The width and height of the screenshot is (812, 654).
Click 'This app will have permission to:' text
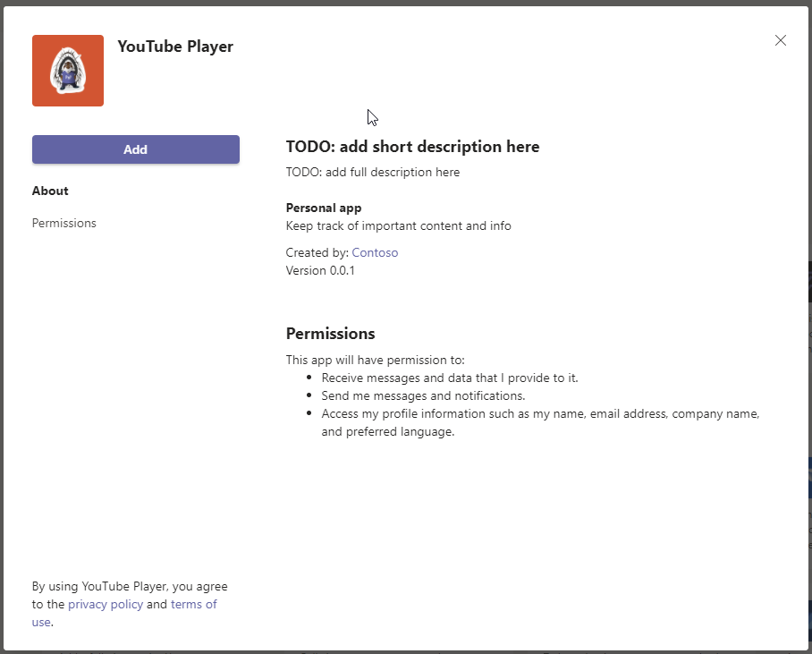(x=376, y=360)
